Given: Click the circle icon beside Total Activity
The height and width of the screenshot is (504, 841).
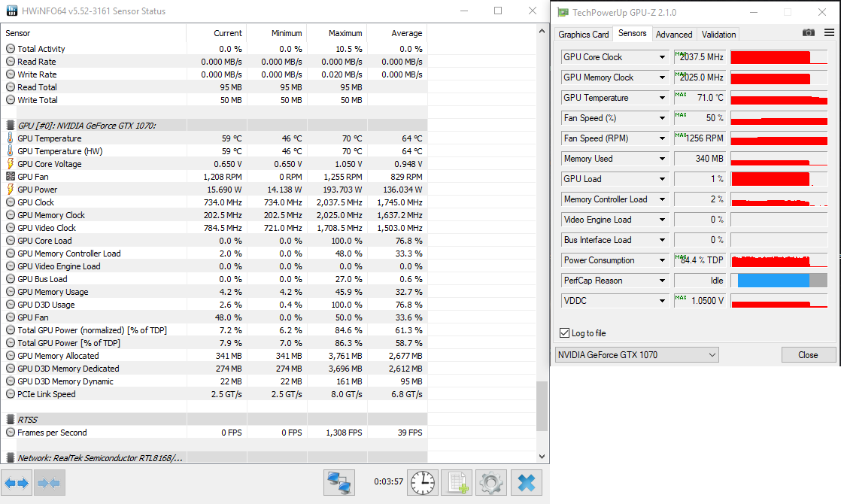Looking at the screenshot, I should [x=11, y=48].
